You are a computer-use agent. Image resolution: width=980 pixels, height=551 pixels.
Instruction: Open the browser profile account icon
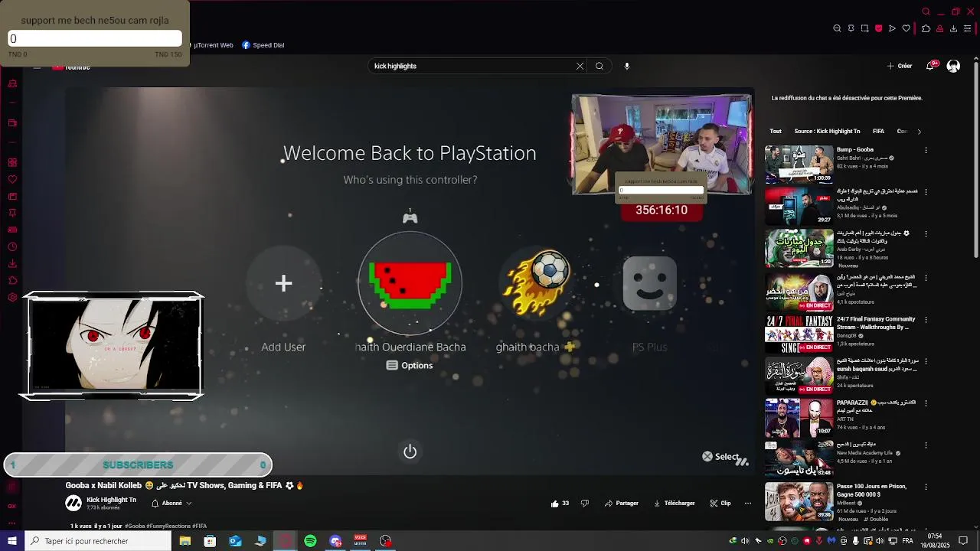point(939,28)
